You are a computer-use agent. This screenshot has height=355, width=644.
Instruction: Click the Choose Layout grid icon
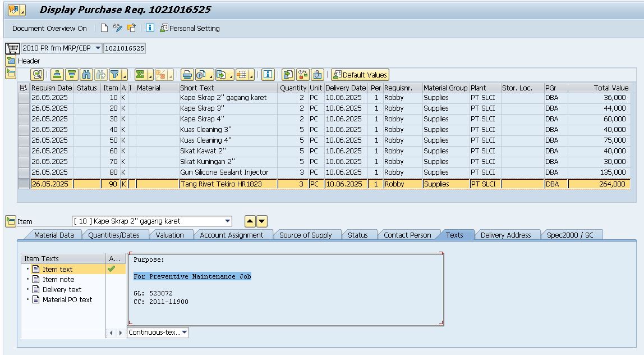[x=241, y=75]
